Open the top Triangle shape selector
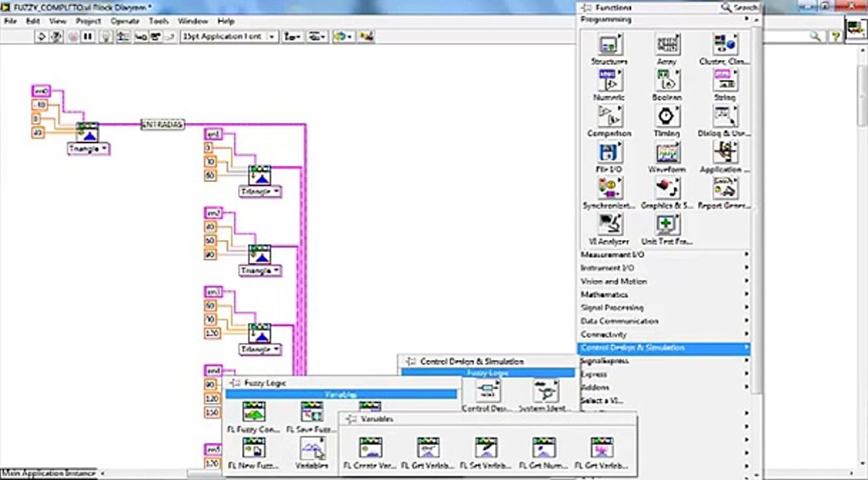This screenshot has height=480, width=868. 89,149
